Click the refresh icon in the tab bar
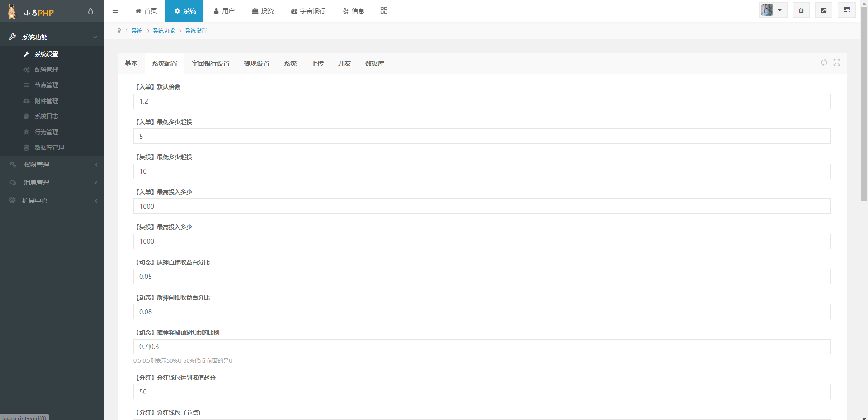This screenshot has height=420, width=868. coord(824,62)
